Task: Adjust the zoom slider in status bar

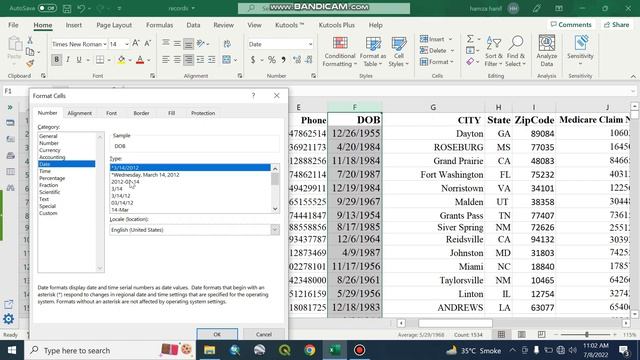Action: point(587,335)
